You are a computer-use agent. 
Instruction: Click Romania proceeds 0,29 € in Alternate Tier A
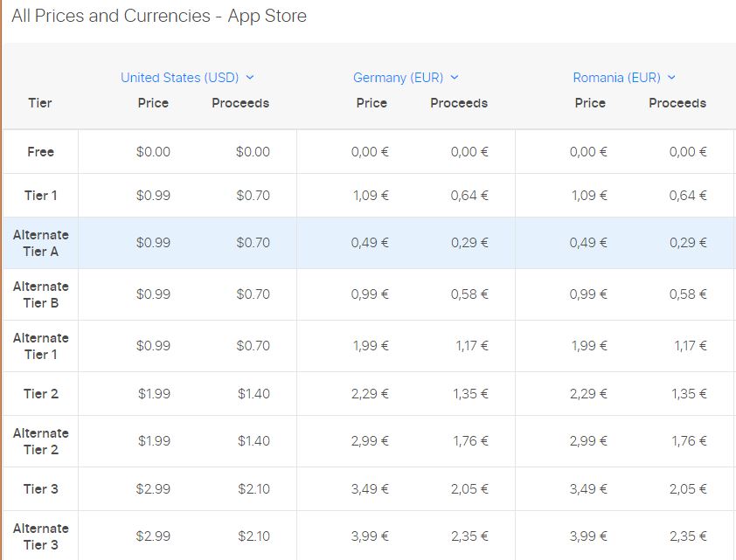(x=688, y=243)
